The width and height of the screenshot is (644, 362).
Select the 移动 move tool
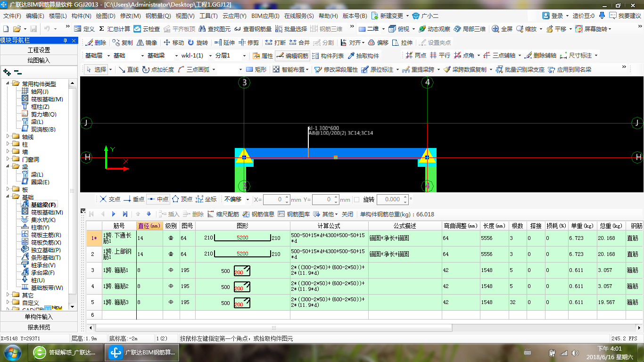pyautogui.click(x=173, y=42)
